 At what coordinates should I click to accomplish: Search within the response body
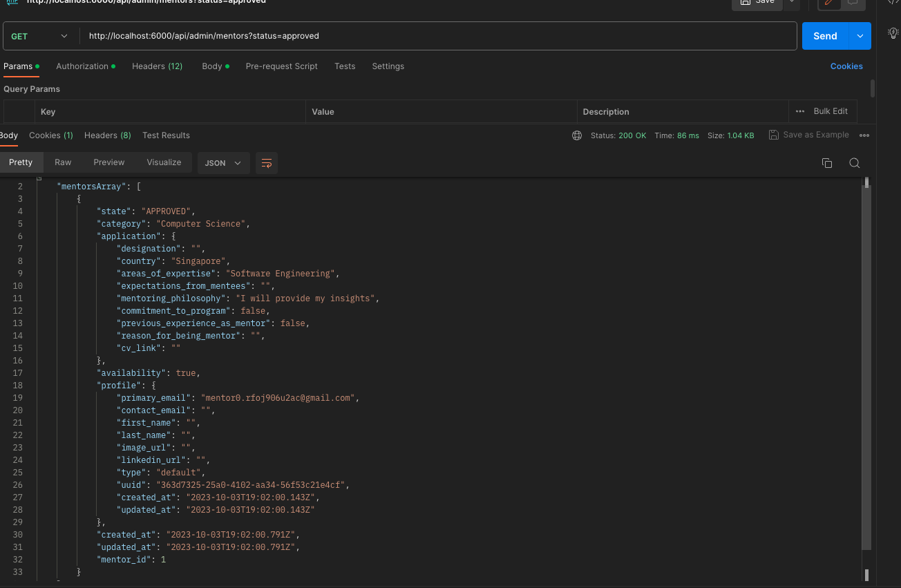pyautogui.click(x=855, y=162)
